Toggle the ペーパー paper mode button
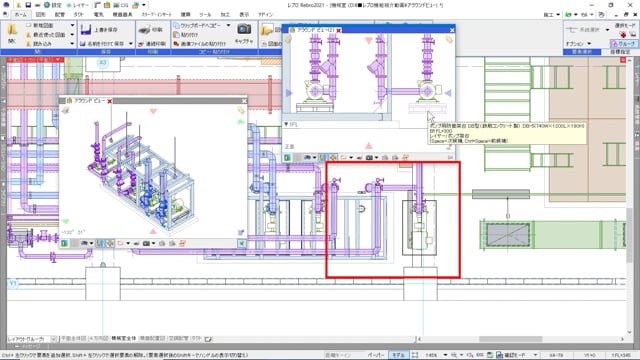 pyautogui.click(x=376, y=355)
